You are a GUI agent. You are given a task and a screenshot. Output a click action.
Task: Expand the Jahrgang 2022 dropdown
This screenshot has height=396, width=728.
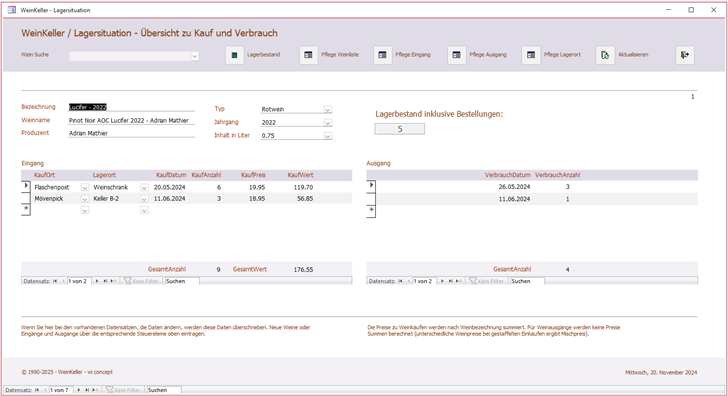pos(328,123)
